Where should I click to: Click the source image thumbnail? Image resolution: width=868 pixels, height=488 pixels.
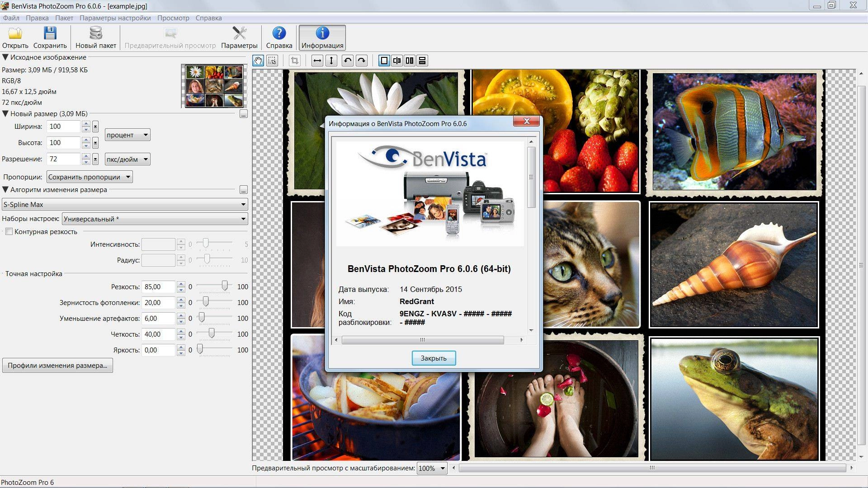(214, 86)
